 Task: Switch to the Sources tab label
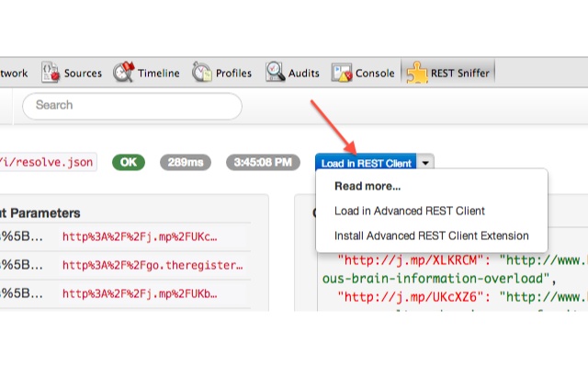[83, 74]
